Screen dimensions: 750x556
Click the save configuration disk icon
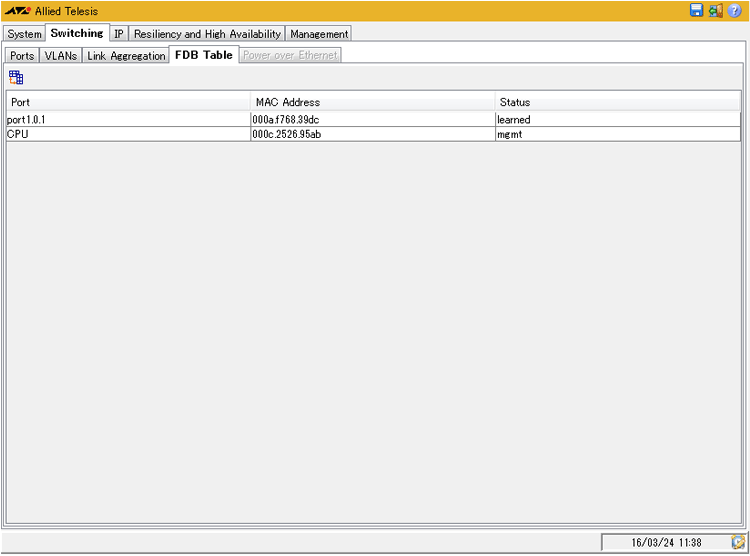696,10
